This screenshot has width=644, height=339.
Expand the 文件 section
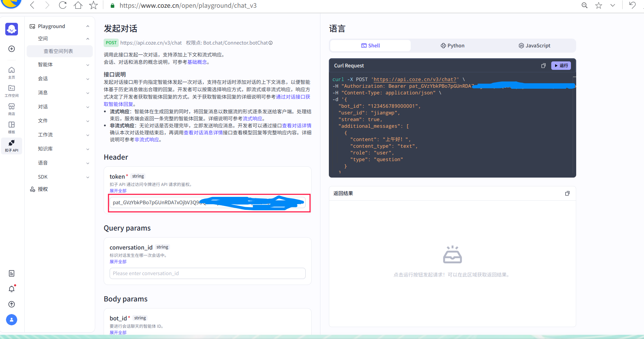tap(88, 121)
